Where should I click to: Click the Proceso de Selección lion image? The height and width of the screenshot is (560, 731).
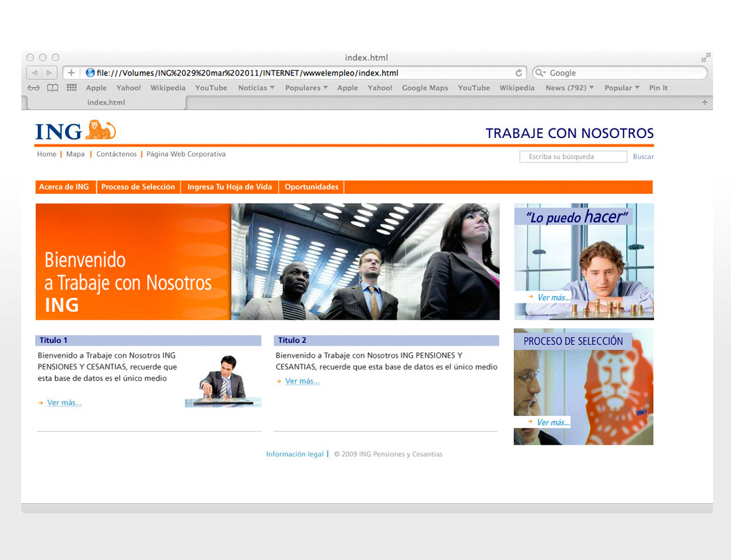click(x=584, y=387)
